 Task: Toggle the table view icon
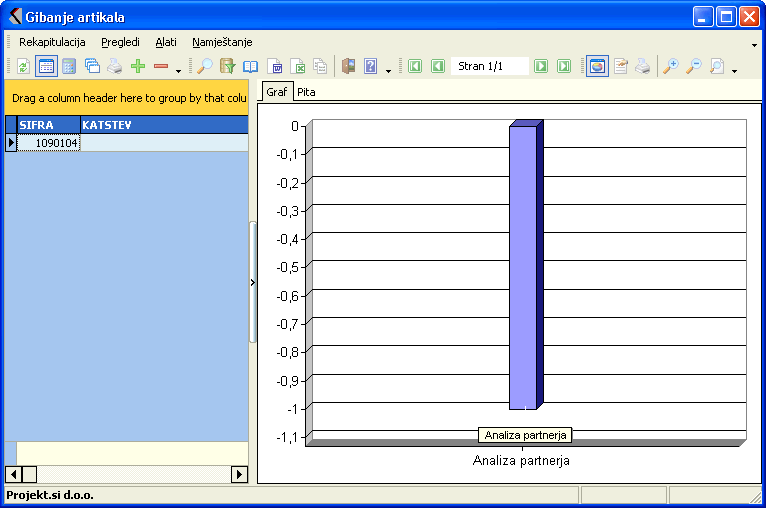(46, 66)
